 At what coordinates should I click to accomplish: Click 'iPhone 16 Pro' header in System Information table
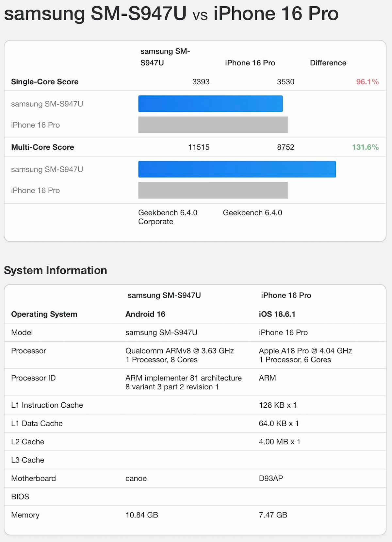(286, 295)
